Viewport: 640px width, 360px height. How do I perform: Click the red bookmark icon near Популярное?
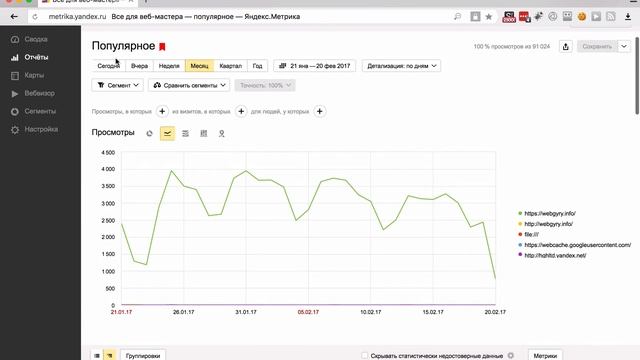pyautogui.click(x=162, y=47)
